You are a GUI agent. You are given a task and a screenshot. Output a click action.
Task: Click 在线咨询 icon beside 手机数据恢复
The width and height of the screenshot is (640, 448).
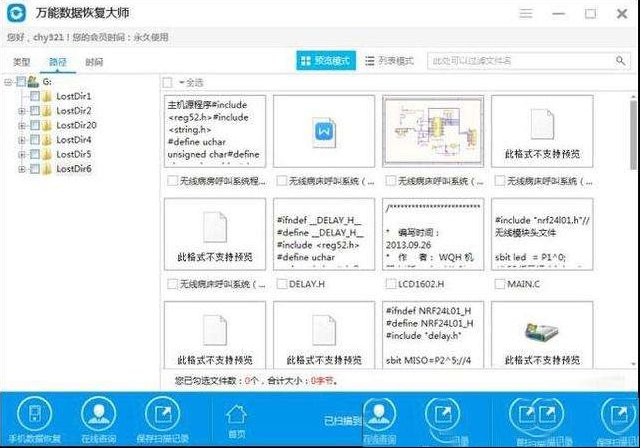coord(98,414)
